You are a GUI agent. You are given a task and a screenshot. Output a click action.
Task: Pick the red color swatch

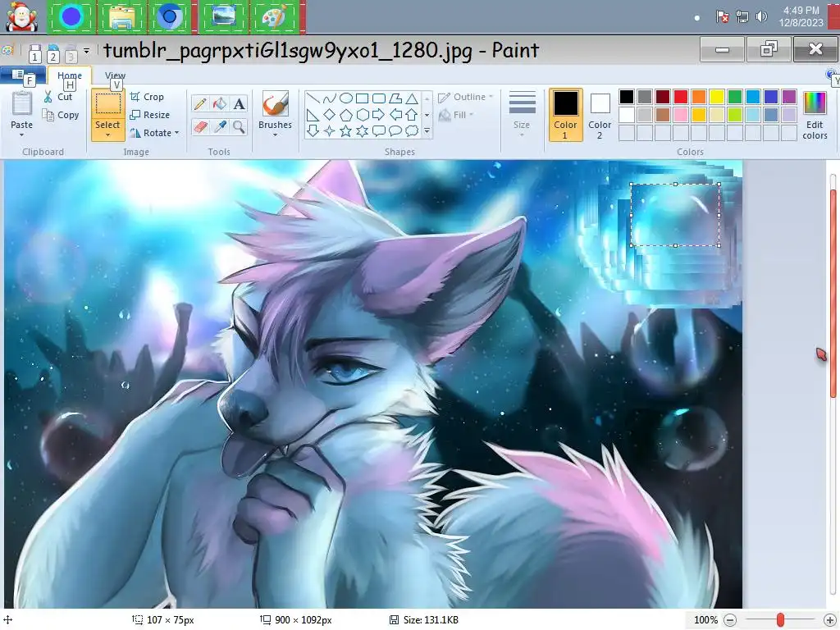[681, 97]
